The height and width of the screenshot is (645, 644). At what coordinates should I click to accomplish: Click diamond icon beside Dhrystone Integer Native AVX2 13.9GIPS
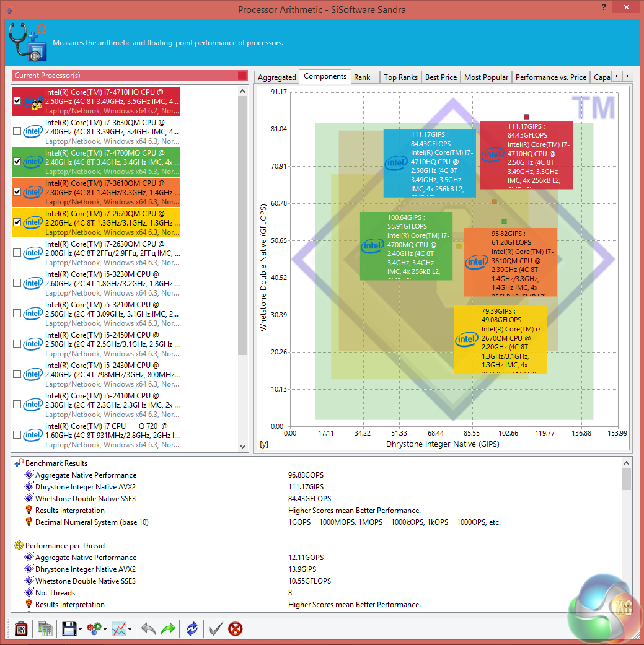click(x=29, y=569)
